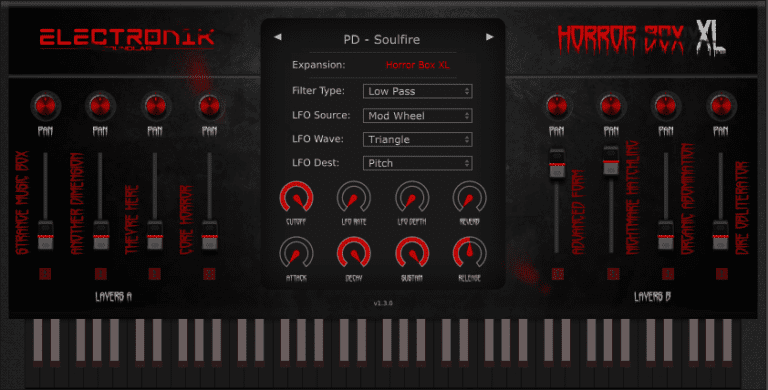The height and width of the screenshot is (390, 768).
Task: Click the Dire Obliterator layer name
Action: pyautogui.click(x=743, y=208)
